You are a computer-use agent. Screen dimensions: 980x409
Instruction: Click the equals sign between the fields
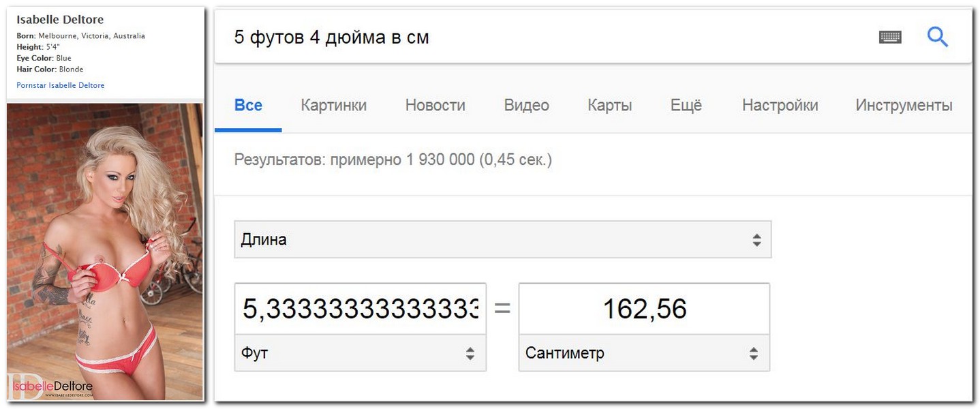(x=502, y=309)
